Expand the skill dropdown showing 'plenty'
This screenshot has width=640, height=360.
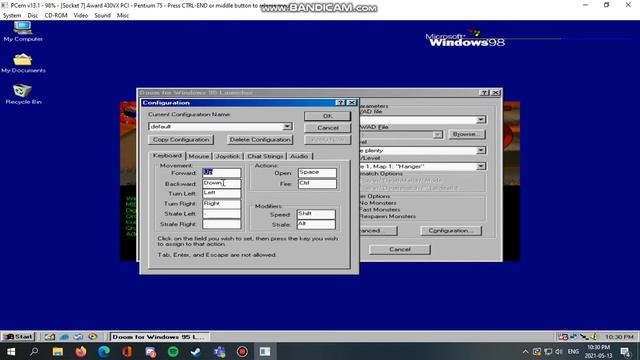tap(481, 151)
